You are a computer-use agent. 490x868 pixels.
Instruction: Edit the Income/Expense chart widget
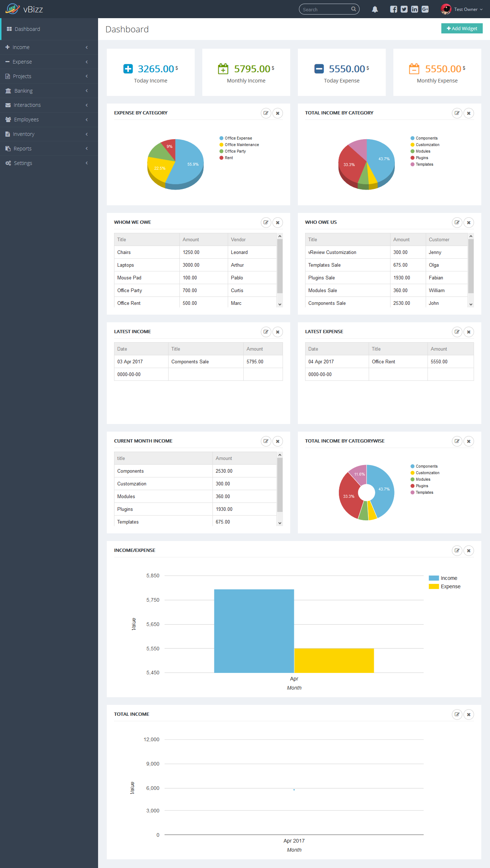457,550
